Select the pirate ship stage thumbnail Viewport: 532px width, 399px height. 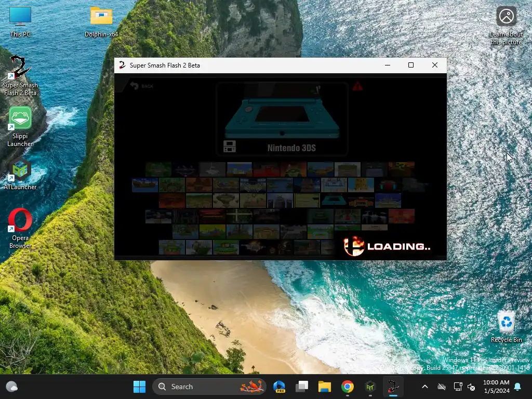[x=145, y=185]
